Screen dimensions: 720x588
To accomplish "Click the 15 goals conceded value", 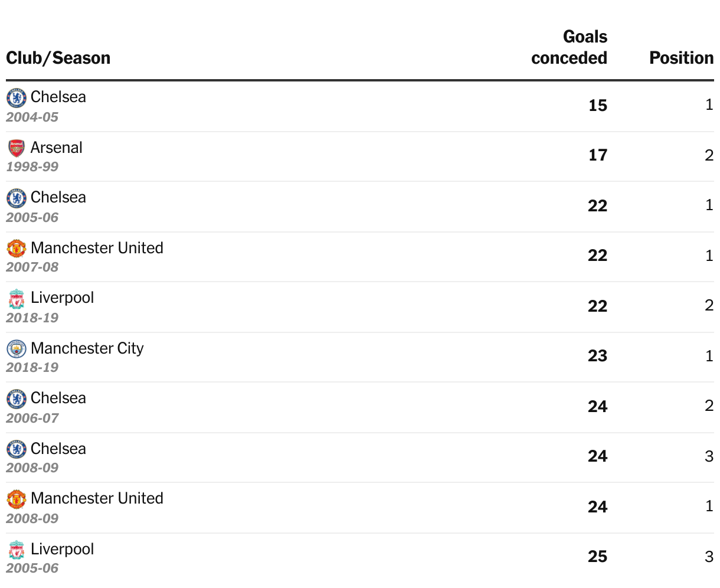I will point(597,106).
